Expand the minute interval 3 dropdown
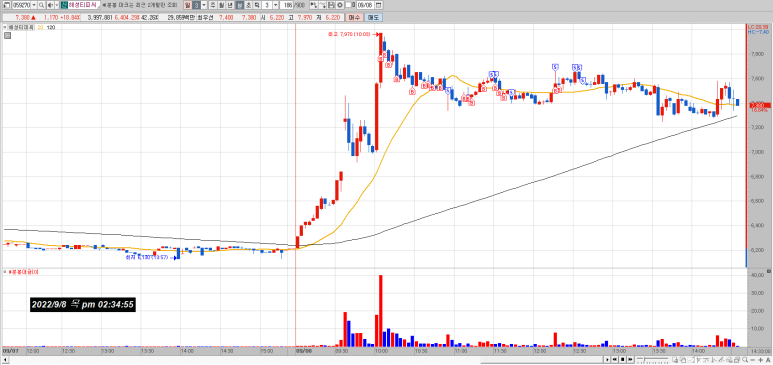The image size is (773, 365). 276,5
